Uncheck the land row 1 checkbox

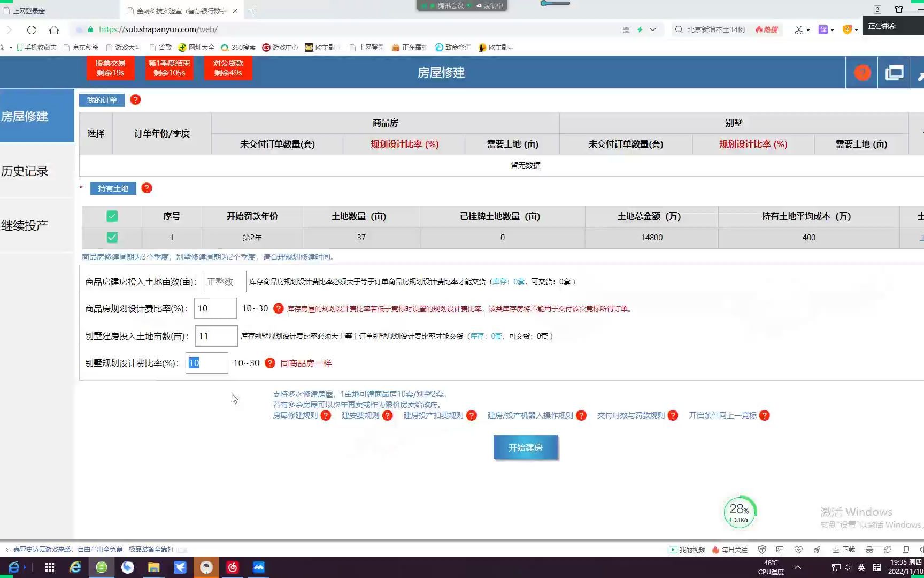click(x=112, y=237)
